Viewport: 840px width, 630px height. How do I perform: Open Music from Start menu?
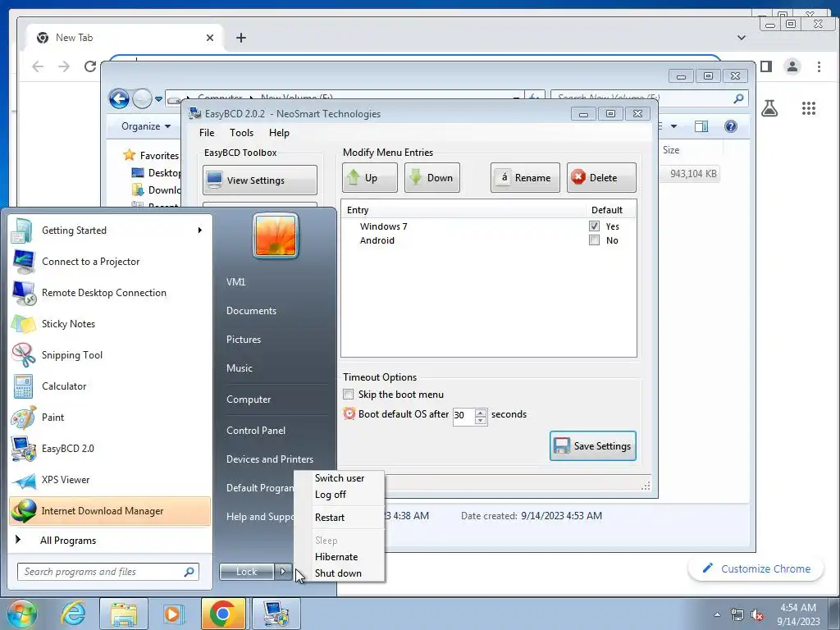(x=240, y=368)
